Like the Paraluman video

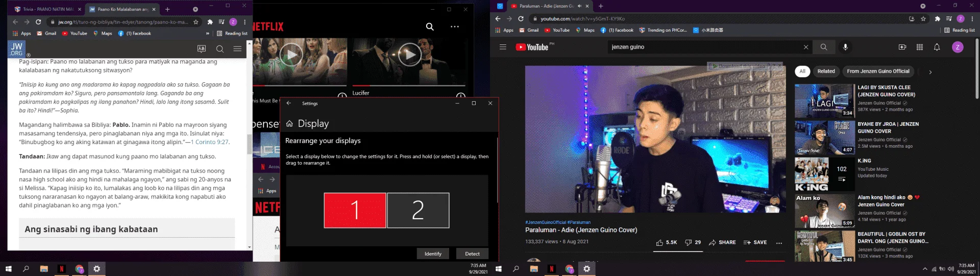[666, 242]
